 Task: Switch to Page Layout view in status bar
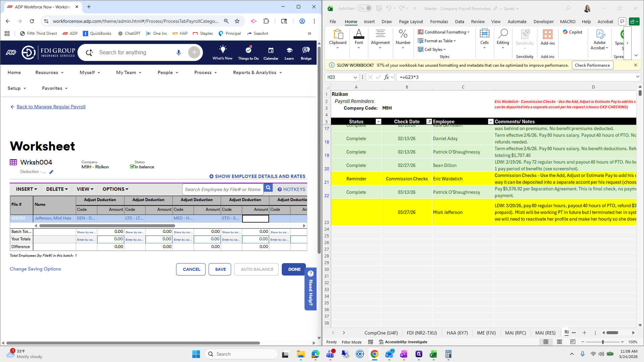(x=559, y=342)
